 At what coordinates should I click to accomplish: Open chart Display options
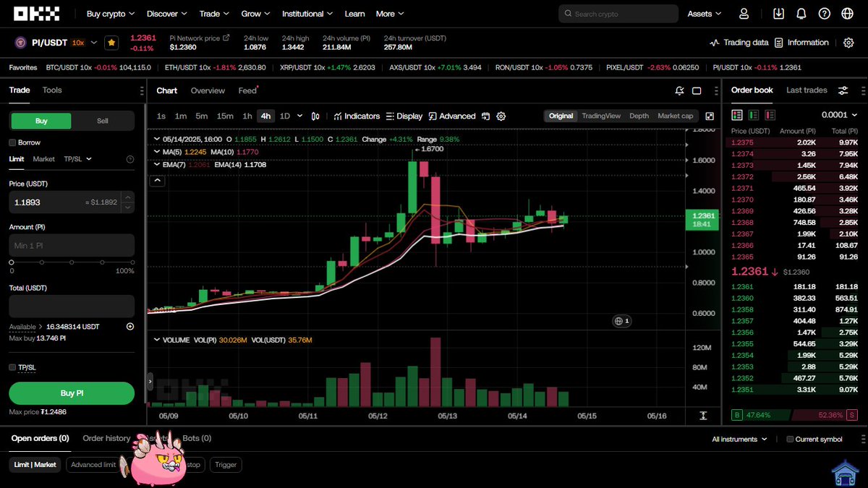tap(404, 116)
